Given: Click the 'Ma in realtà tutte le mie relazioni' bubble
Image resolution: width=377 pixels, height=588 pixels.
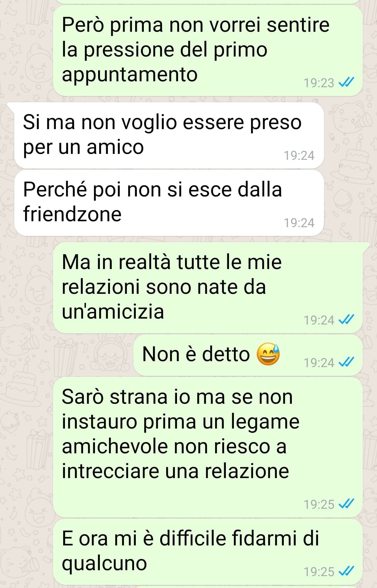Looking at the screenshot, I should tap(208, 288).
